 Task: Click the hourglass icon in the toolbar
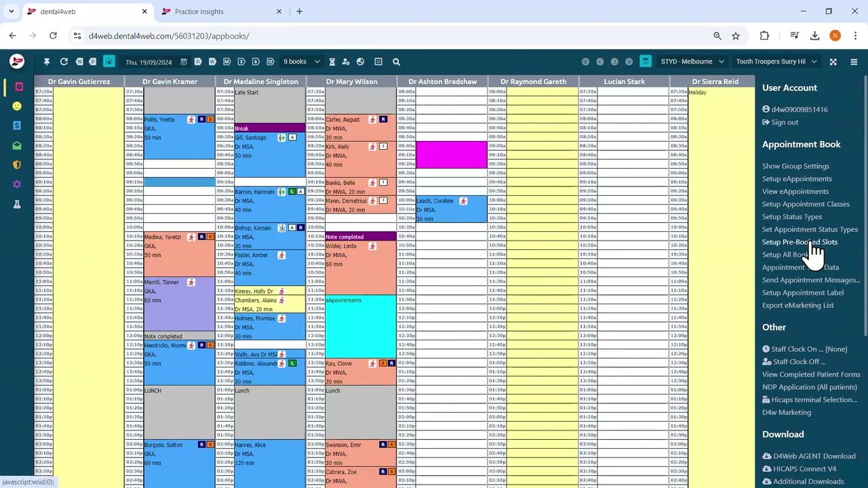(x=332, y=62)
